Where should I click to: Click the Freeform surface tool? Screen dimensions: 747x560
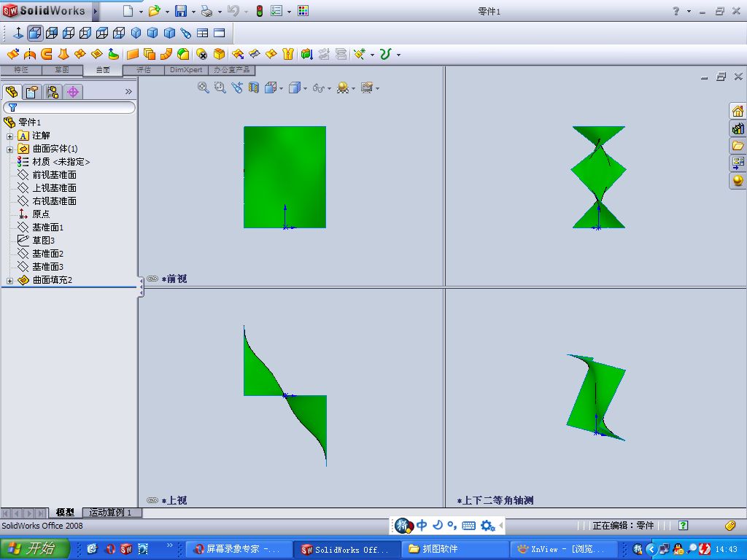point(113,54)
